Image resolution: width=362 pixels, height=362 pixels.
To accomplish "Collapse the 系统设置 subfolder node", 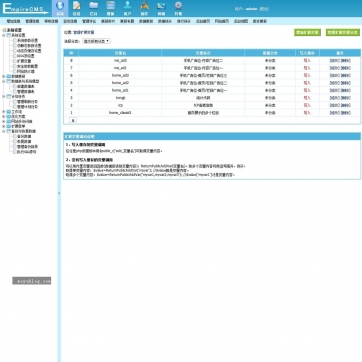I will tap(4, 35).
